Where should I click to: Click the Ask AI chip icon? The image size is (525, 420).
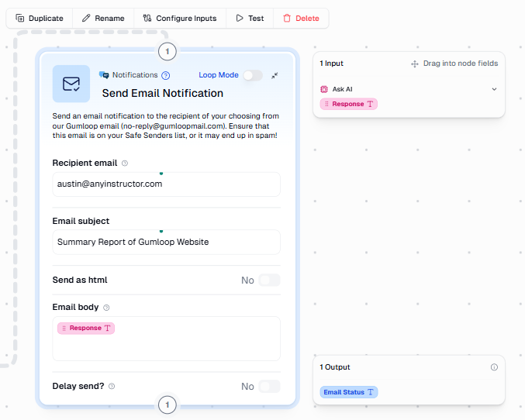(x=324, y=89)
